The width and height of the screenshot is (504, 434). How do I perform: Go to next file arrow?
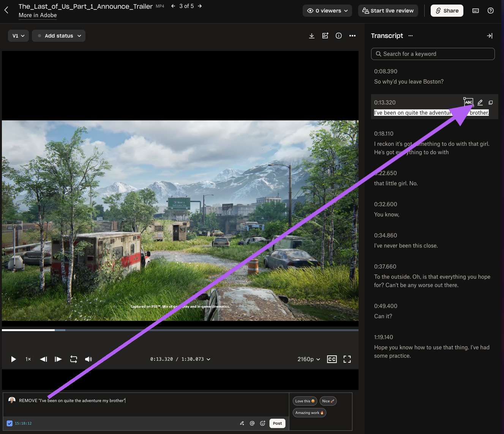pyautogui.click(x=200, y=6)
